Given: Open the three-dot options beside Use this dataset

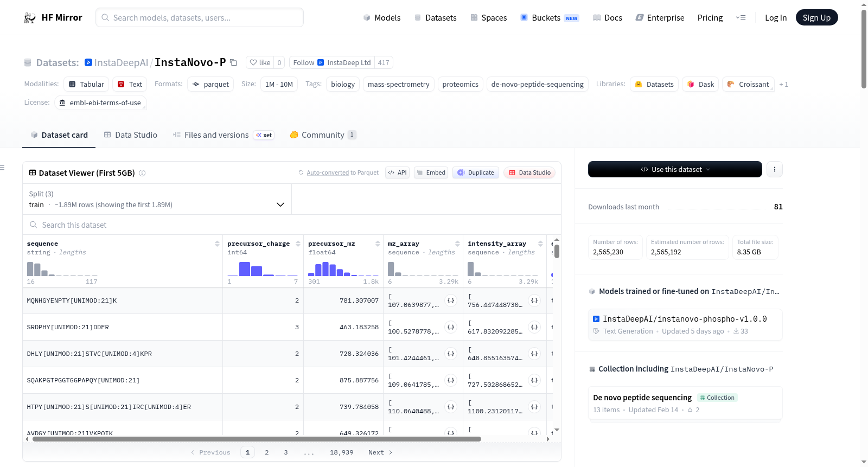Looking at the screenshot, I should [x=774, y=169].
